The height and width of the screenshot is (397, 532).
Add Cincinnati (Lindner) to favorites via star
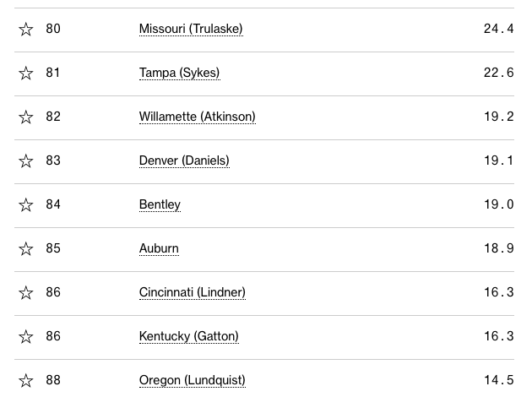point(26,293)
